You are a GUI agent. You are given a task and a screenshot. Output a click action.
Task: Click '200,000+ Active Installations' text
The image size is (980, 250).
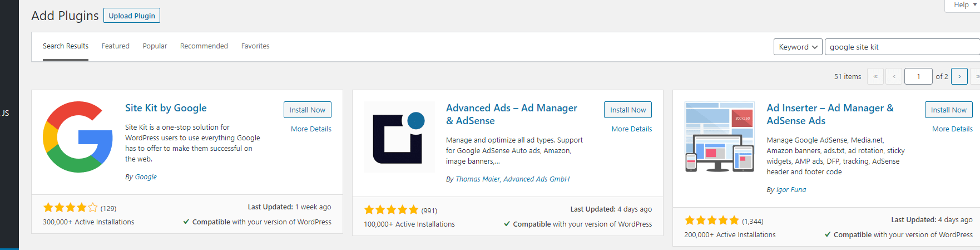pos(730,234)
